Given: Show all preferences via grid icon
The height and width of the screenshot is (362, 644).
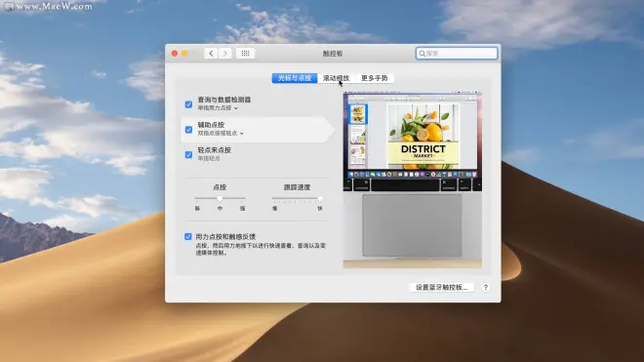Looking at the screenshot, I should point(245,54).
